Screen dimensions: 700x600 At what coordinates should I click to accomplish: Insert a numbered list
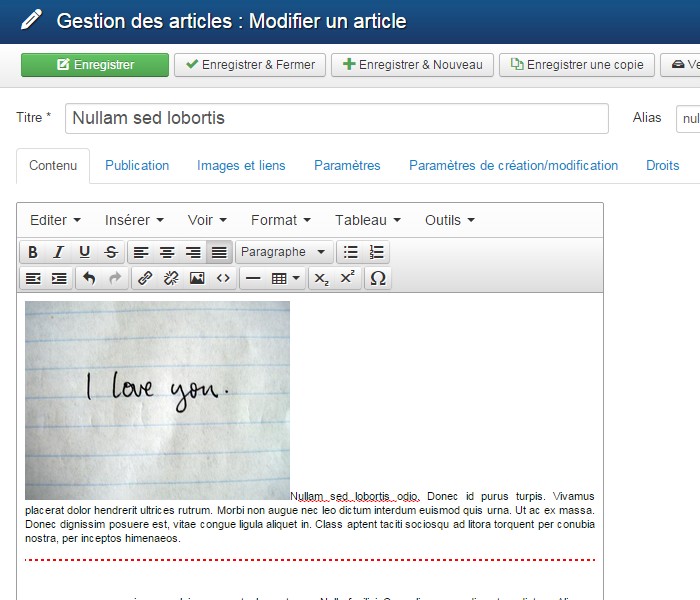click(376, 252)
